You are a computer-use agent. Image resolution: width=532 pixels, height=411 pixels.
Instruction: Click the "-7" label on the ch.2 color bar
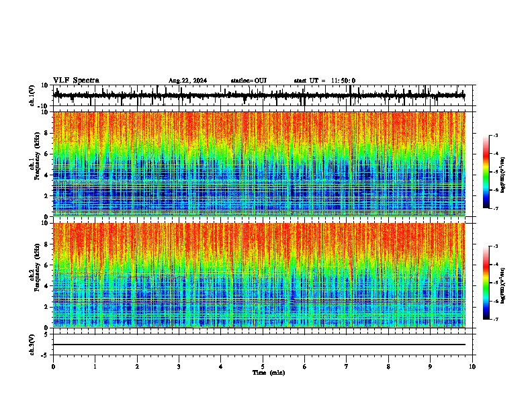tap(496, 319)
